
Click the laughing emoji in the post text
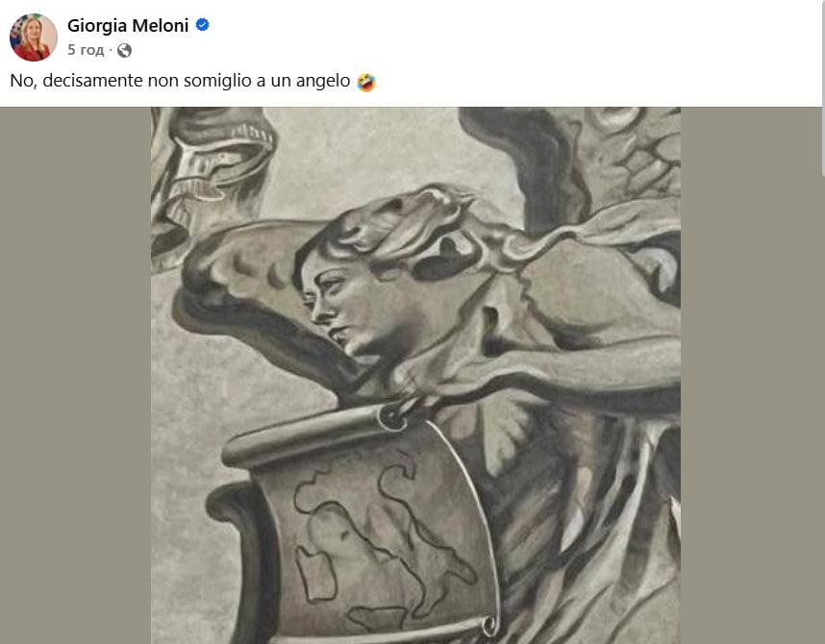(365, 83)
